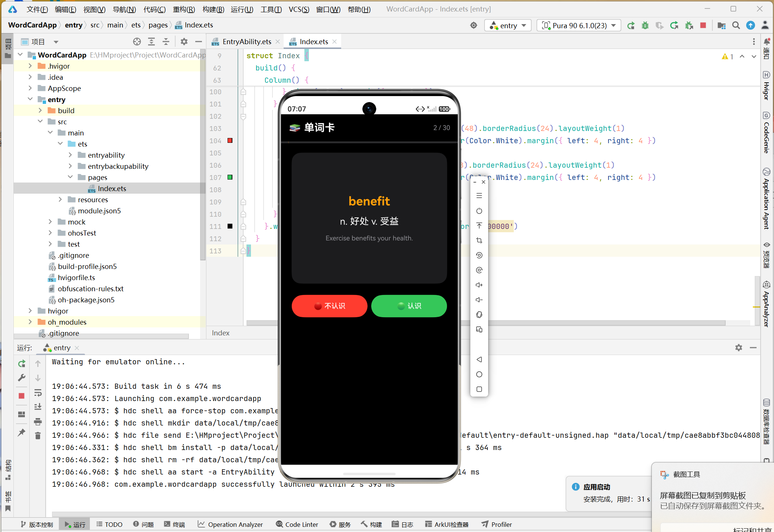774x532 pixels.
Task: Toggle soft-wrap in the run console
Action: [38, 393]
